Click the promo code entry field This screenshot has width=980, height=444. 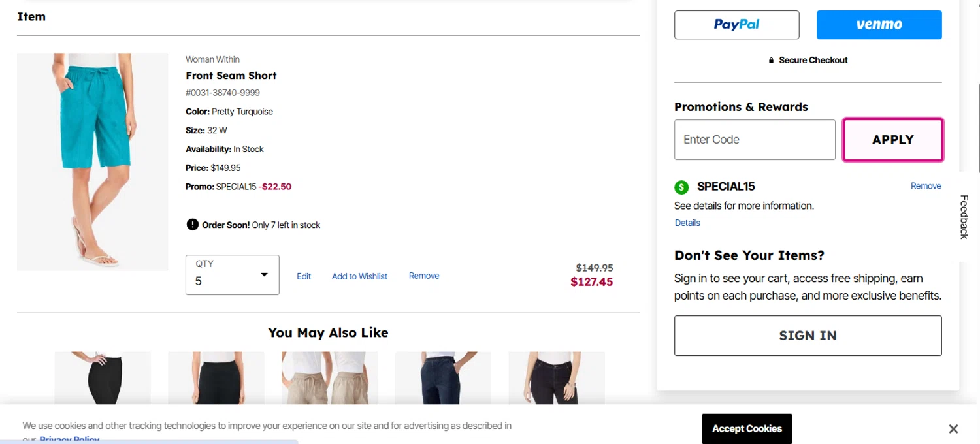point(755,140)
